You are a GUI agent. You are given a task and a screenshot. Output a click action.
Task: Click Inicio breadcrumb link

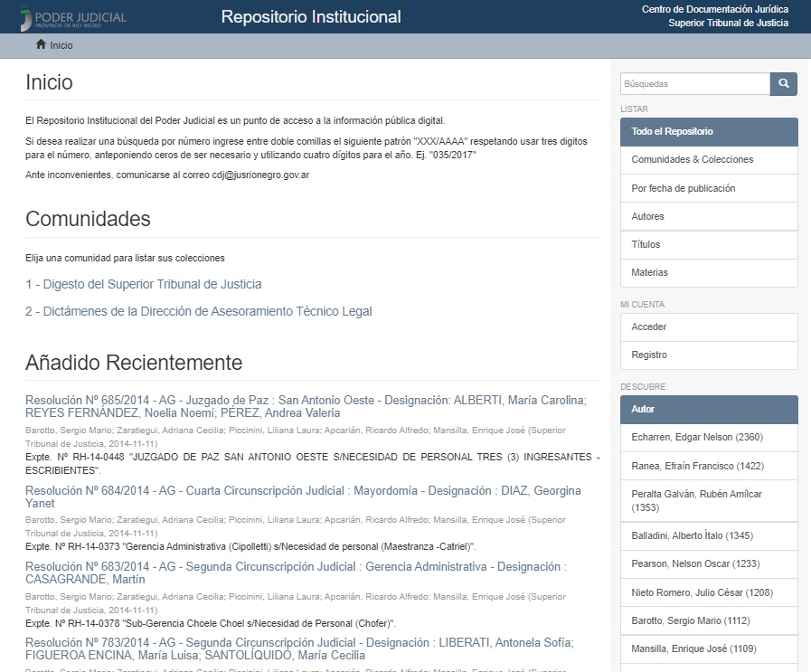(x=61, y=45)
